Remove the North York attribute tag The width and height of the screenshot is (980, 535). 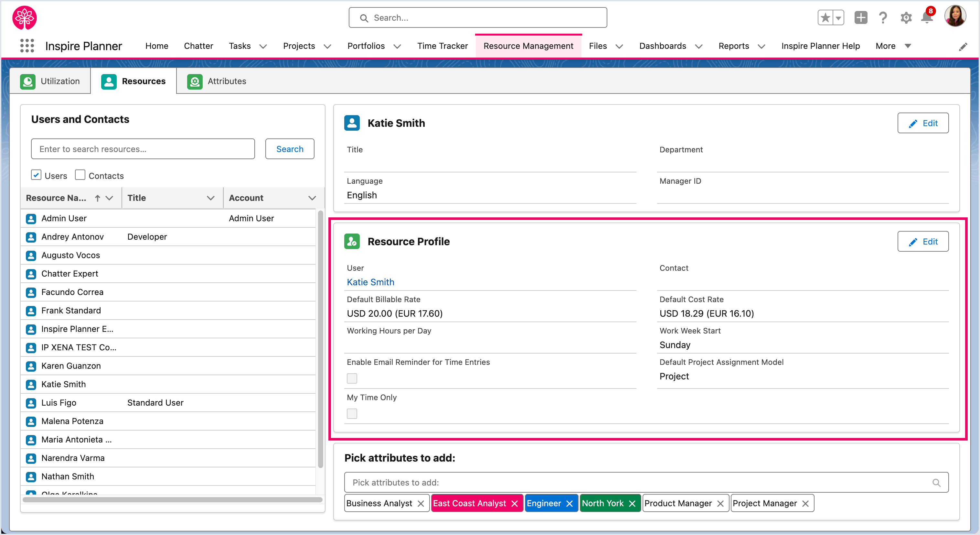(x=632, y=503)
